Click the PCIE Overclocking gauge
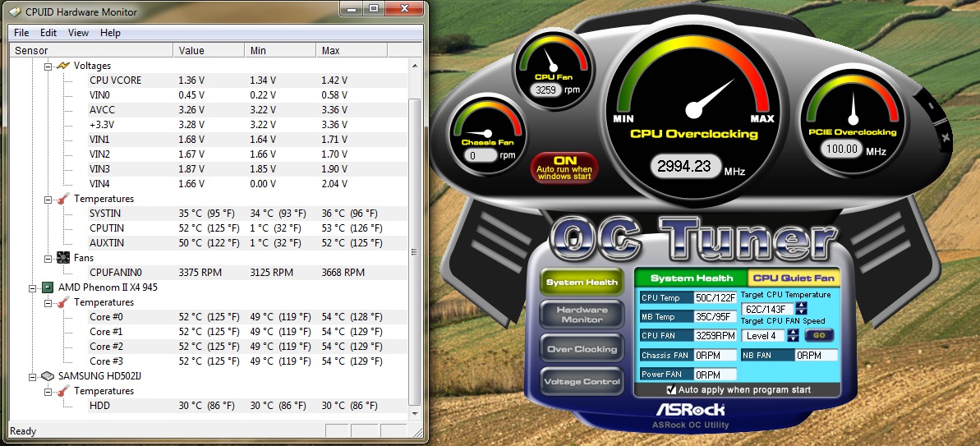The image size is (980, 446). pos(853,120)
